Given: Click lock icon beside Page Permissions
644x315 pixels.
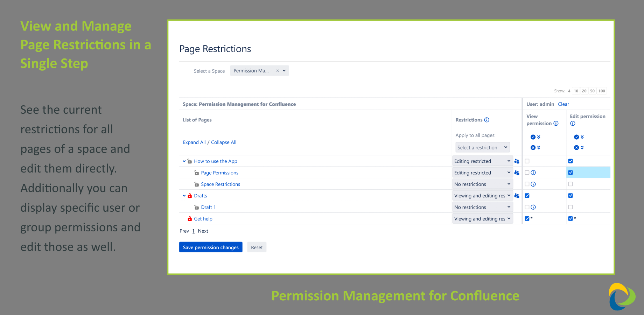Looking at the screenshot, I should (x=196, y=173).
